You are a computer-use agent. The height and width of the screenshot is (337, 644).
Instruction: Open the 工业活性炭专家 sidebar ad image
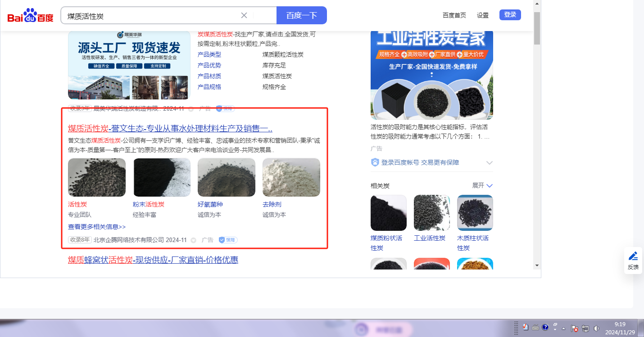point(432,74)
